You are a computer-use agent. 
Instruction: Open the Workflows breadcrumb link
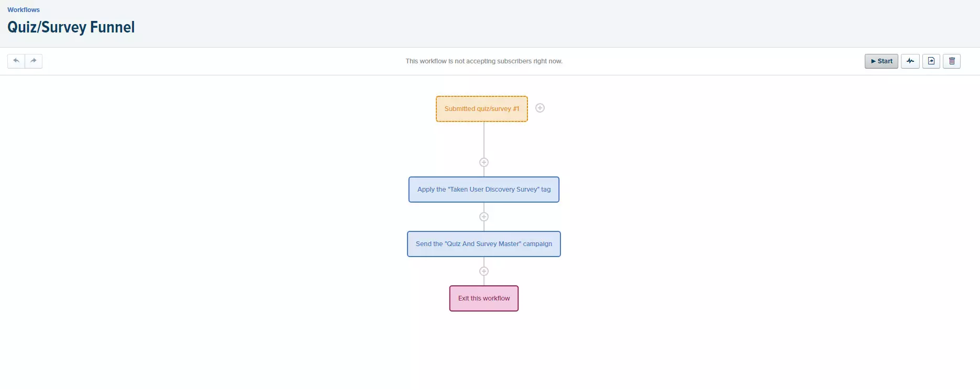point(24,10)
